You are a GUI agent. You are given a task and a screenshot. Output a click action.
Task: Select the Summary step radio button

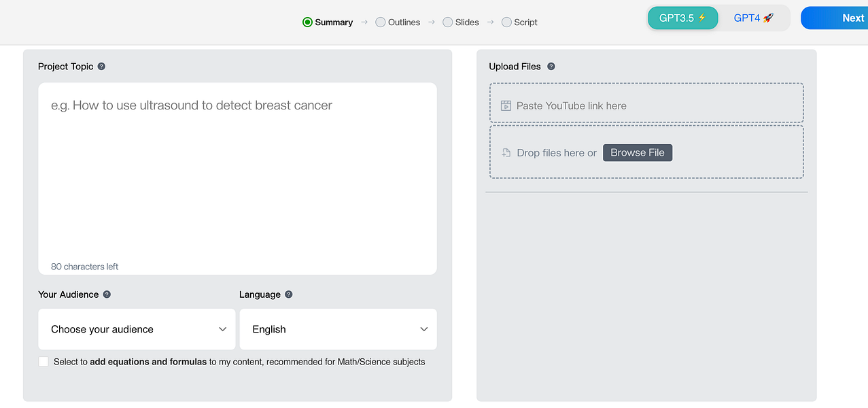(307, 22)
